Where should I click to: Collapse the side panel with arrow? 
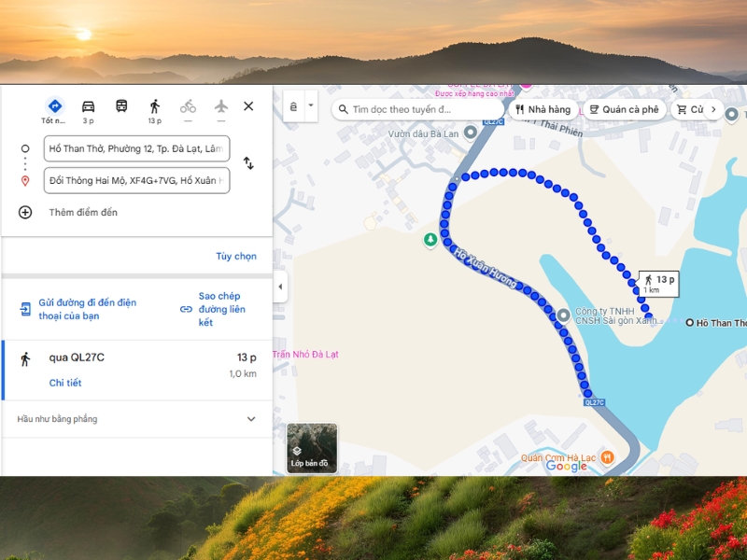[x=281, y=287]
